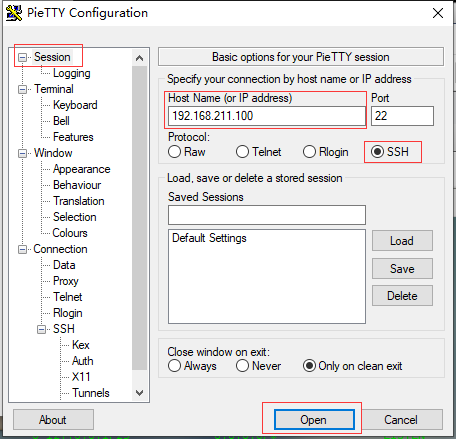Open the Appearance settings page
Screen dimensions: 456x439
coord(82,169)
